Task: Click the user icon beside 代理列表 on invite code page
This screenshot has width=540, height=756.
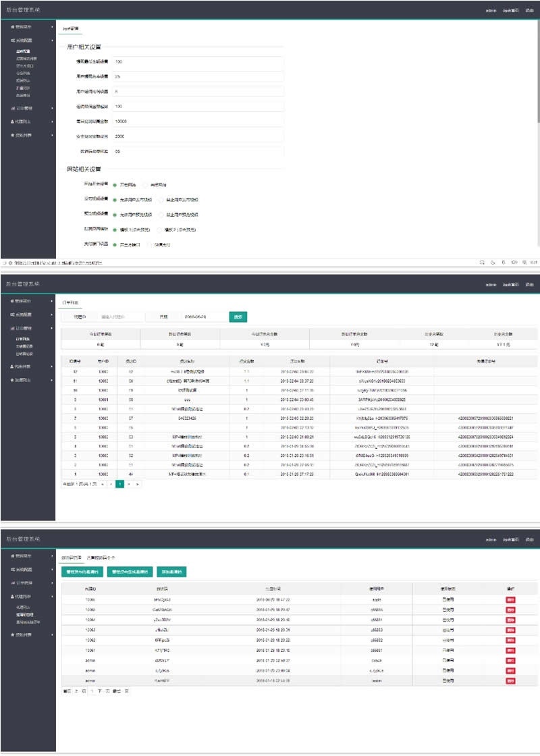Action: coord(13,597)
